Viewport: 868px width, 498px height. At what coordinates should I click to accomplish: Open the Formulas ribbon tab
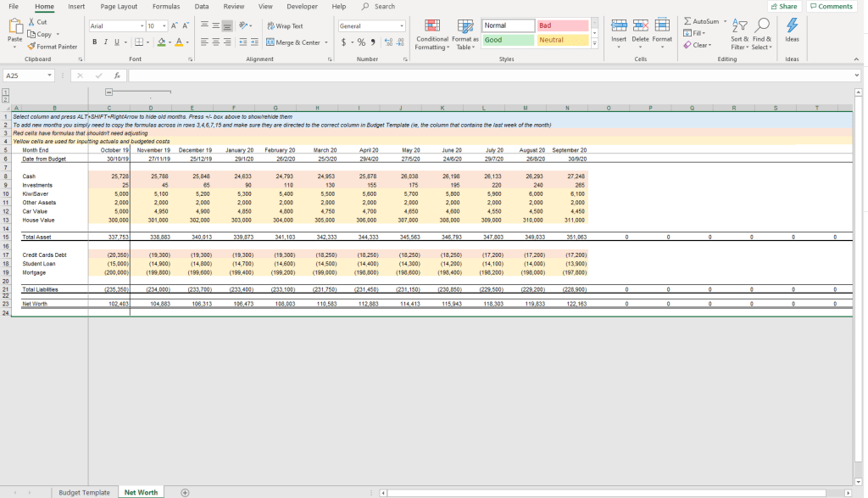pos(165,6)
